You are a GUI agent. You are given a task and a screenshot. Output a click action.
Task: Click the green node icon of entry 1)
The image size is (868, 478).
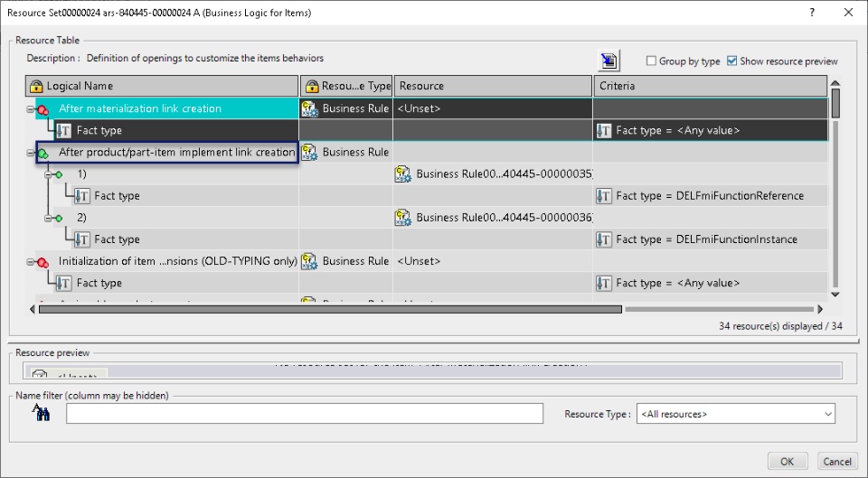click(59, 174)
